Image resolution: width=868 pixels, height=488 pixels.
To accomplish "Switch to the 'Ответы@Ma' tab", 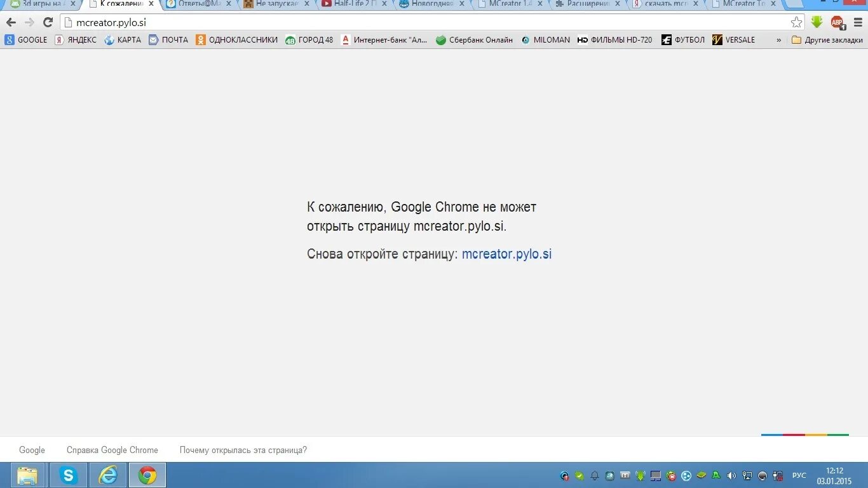I will 199,4.
